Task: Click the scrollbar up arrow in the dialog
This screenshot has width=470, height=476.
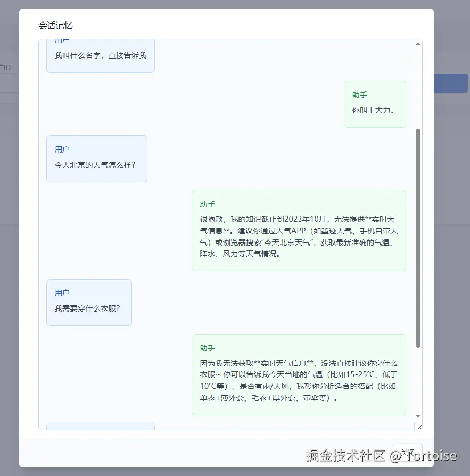Action: [x=418, y=44]
